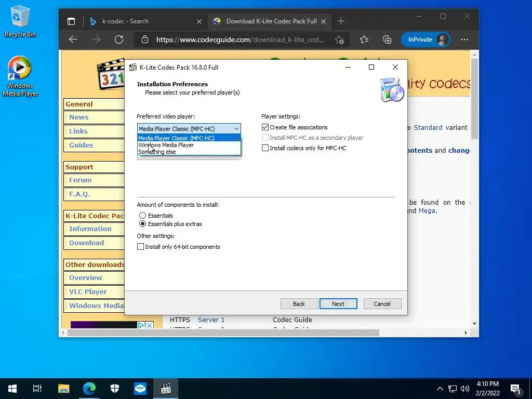
Task: Open the volume control in tray
Action: point(465,389)
